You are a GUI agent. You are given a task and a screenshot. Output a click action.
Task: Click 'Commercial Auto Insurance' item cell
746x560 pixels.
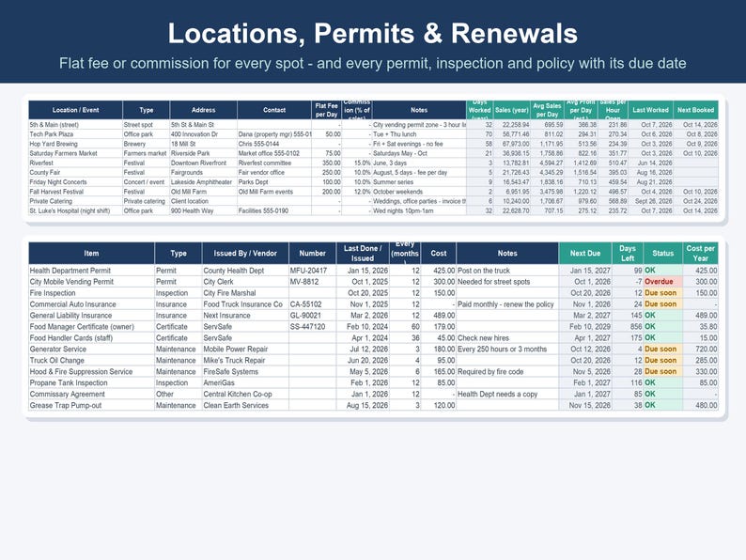coord(91,304)
